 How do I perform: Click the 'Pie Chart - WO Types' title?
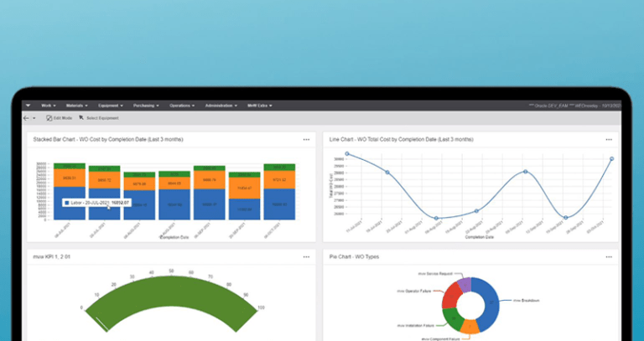[354, 257]
